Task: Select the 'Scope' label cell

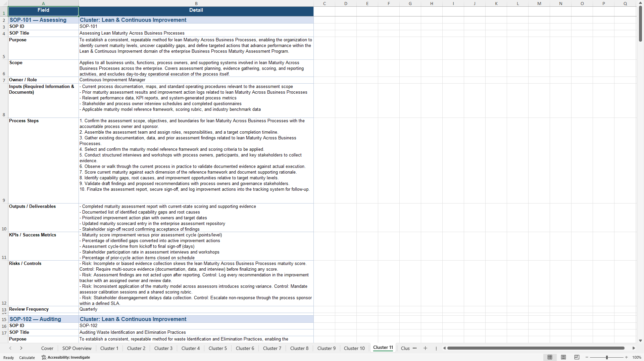Action: (x=43, y=68)
